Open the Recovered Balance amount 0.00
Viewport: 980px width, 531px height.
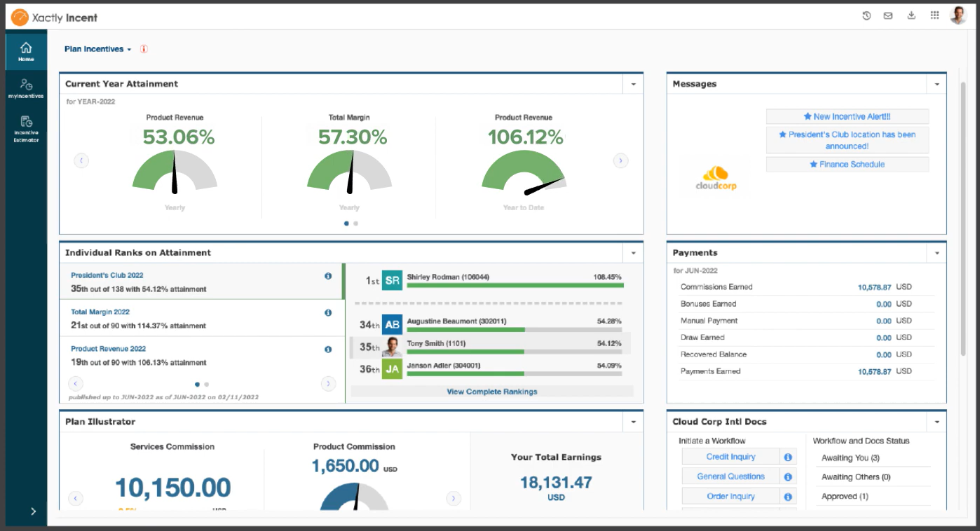point(884,354)
